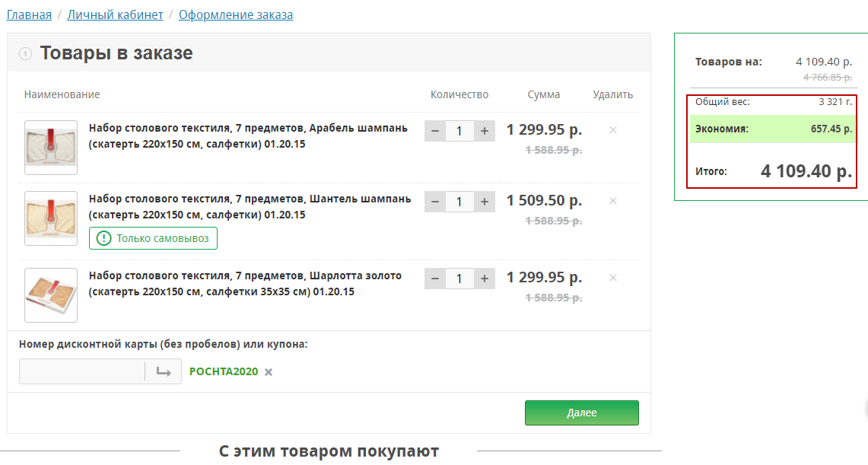The height and width of the screenshot is (465, 868).
Task: Delete the Шантель шампань item from cart
Action: pyautogui.click(x=613, y=201)
